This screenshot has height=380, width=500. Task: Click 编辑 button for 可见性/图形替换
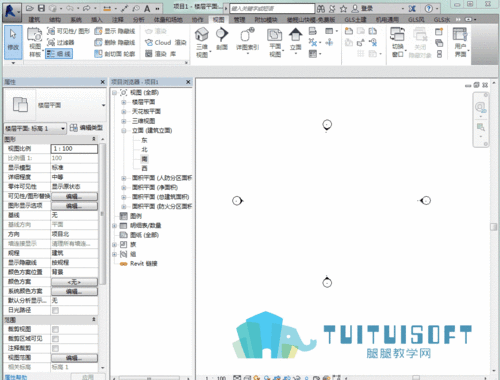point(74,196)
